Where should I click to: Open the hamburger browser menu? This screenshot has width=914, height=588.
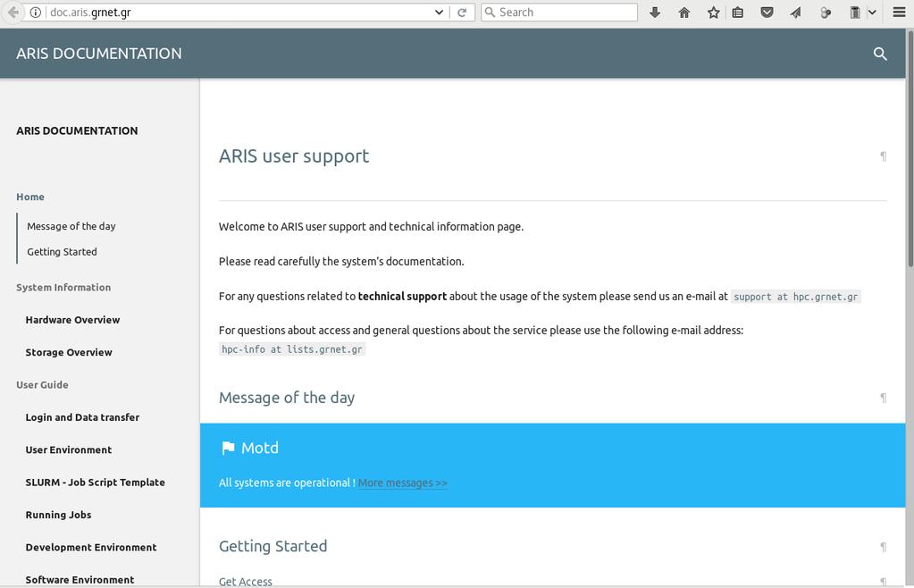click(x=899, y=13)
